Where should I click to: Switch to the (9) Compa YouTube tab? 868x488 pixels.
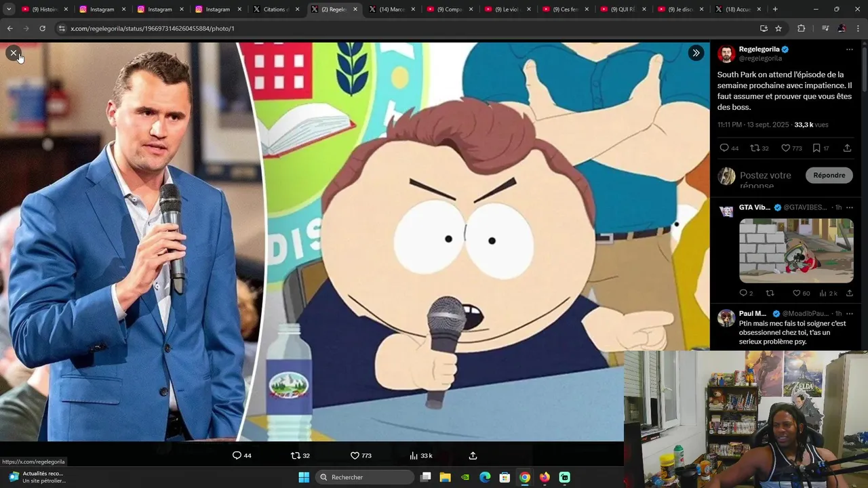pos(450,9)
